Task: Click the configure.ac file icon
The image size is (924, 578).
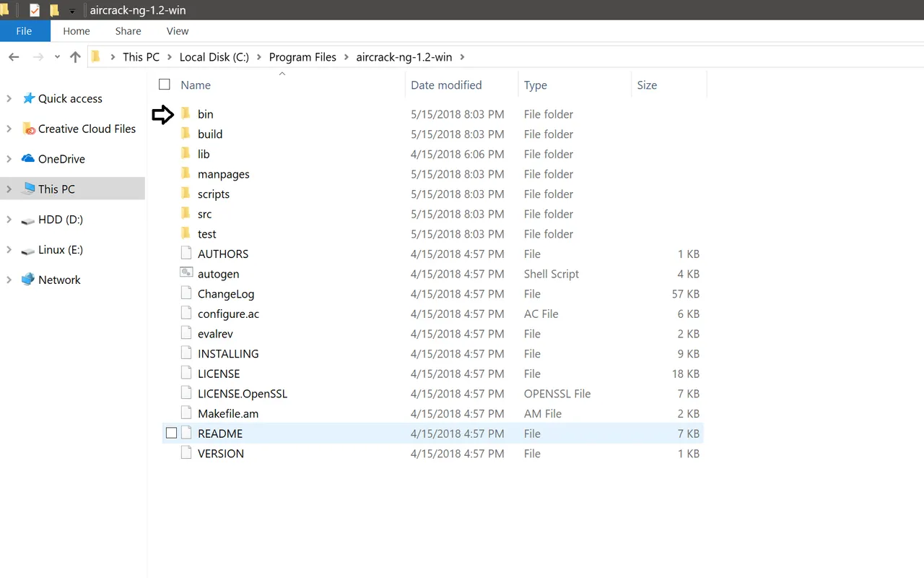Action: coord(186,314)
